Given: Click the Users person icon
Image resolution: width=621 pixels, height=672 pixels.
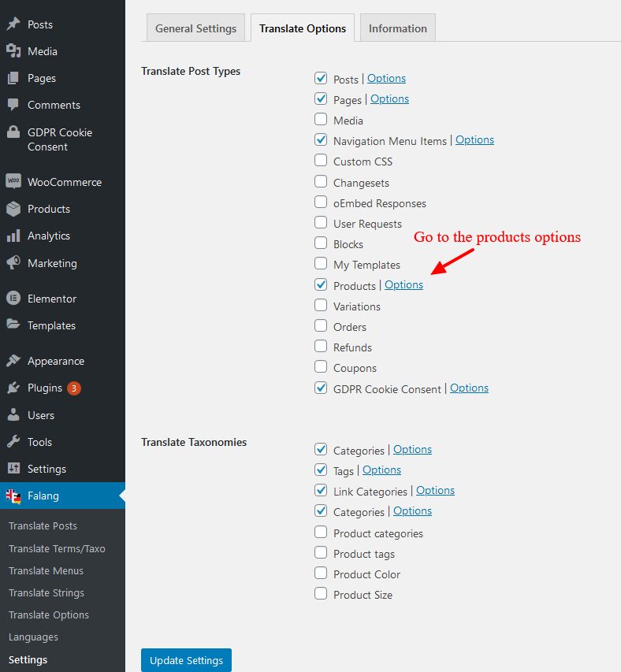Looking at the screenshot, I should [x=13, y=415].
